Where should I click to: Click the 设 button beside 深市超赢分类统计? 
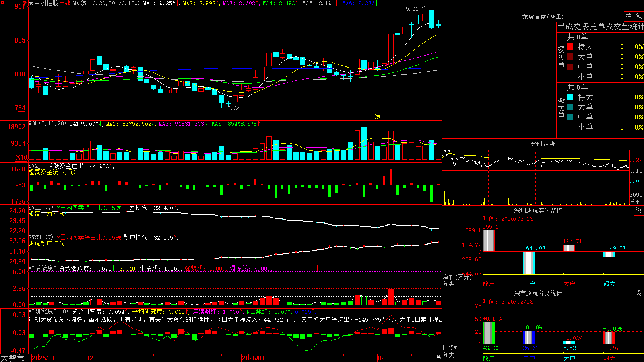pyautogui.click(x=638, y=293)
